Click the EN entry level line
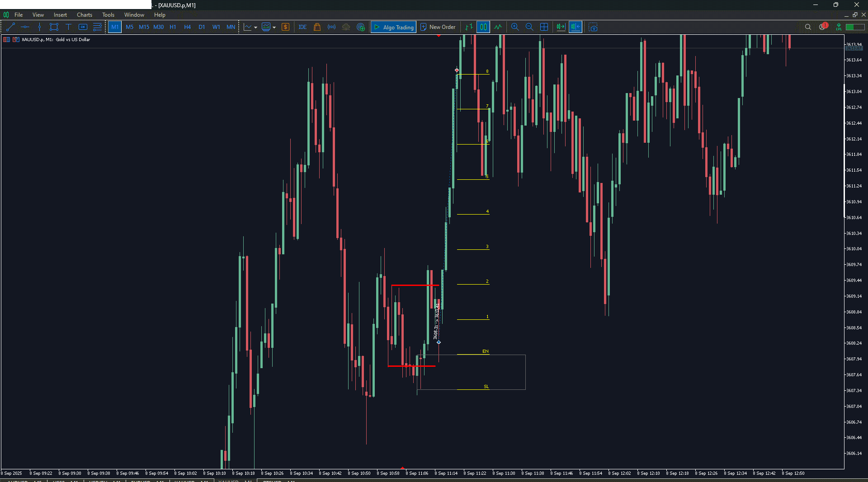The height and width of the screenshot is (482, 868). coord(473,355)
